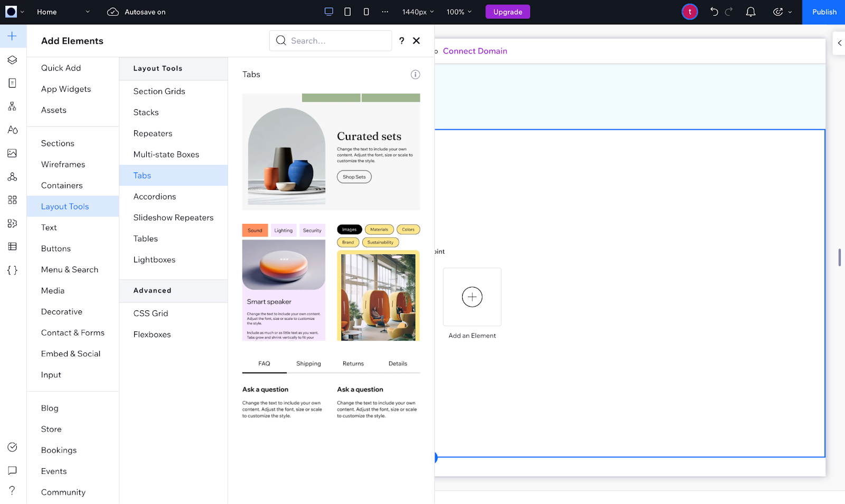Open the Add Elements plus icon in sidebar

click(x=12, y=36)
